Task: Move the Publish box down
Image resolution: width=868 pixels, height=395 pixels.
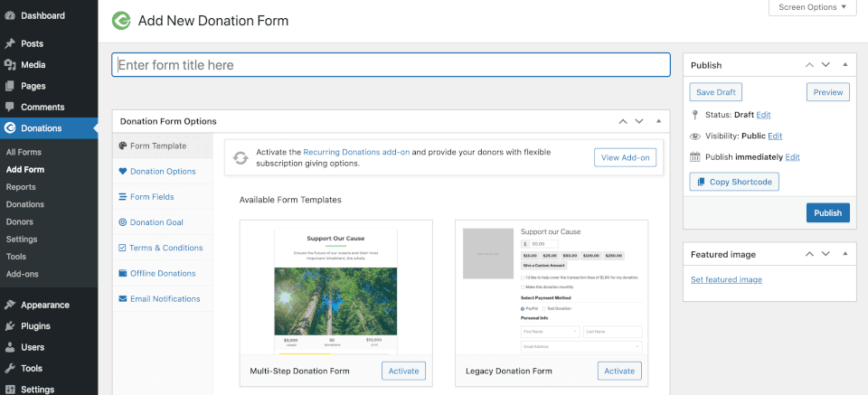Action: tap(826, 65)
